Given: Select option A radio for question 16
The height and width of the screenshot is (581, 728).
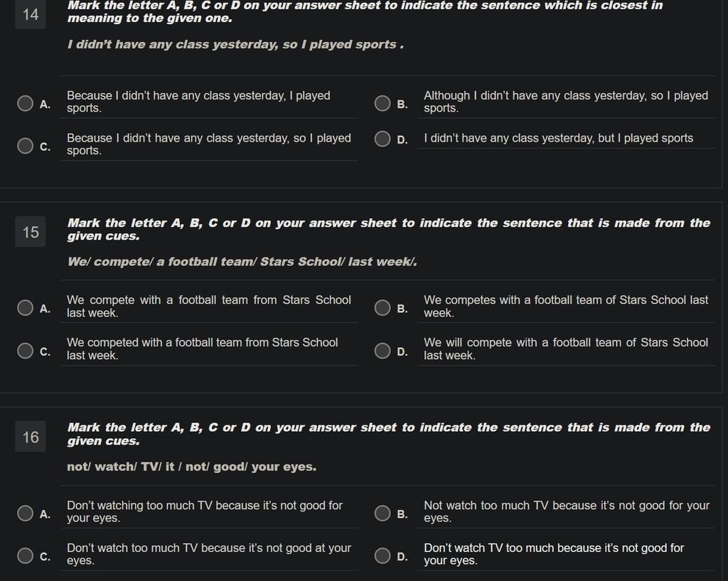Looking at the screenshot, I should (x=25, y=513).
